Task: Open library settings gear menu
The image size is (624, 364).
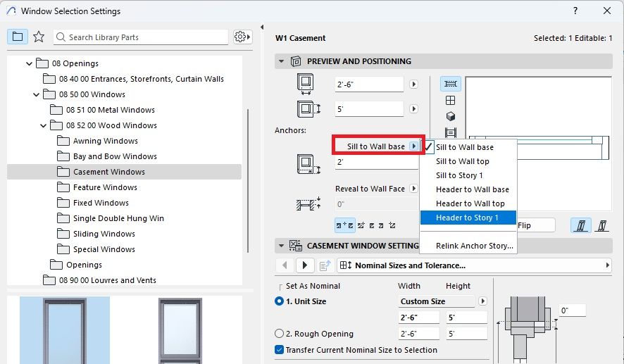Action: [x=242, y=37]
